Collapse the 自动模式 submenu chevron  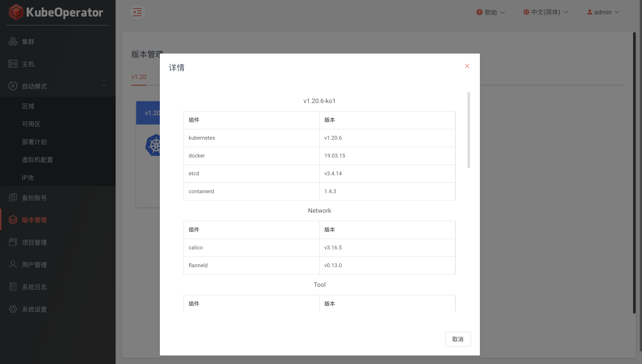[104, 86]
